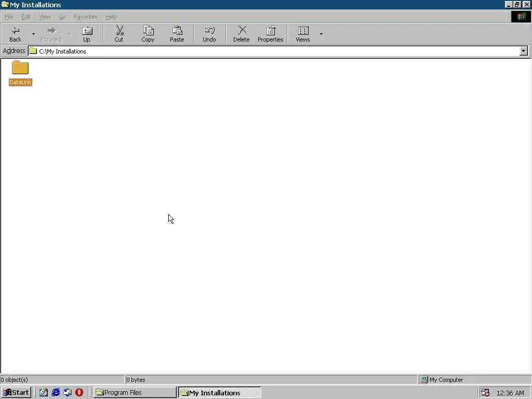
Task: Click the 0 bytes status text
Action: coord(136,380)
